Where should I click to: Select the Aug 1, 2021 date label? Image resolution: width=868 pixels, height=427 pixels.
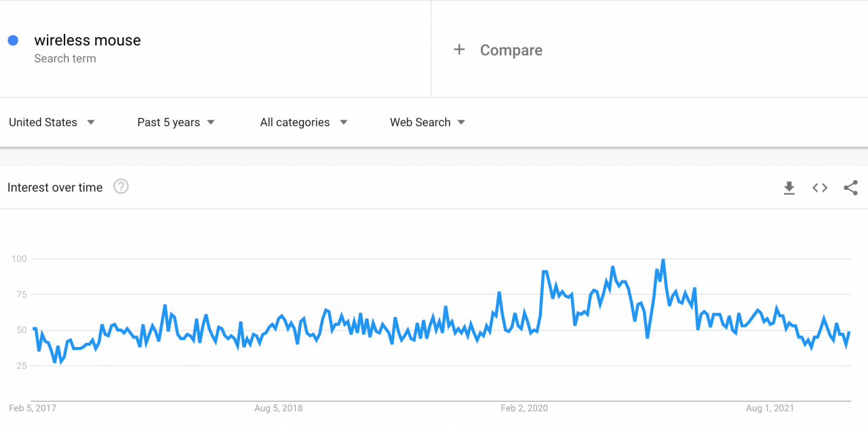[x=770, y=408]
